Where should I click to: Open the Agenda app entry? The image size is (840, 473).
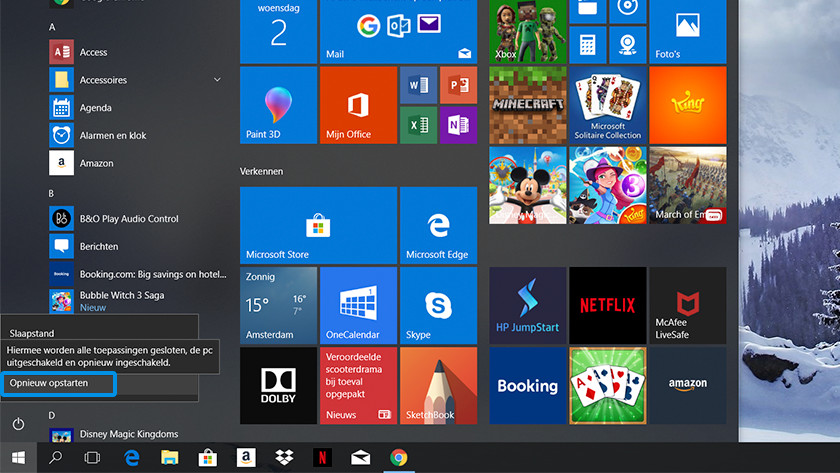(137, 108)
